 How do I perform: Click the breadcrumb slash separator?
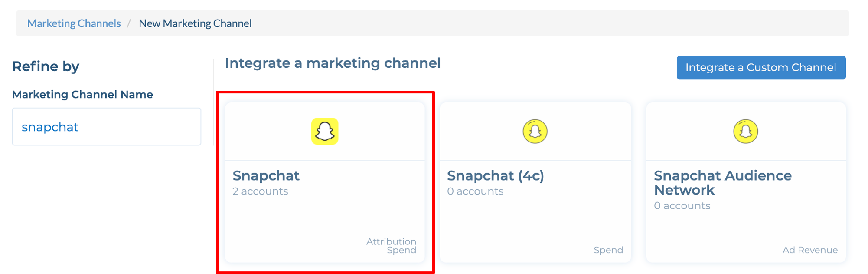pos(129,23)
